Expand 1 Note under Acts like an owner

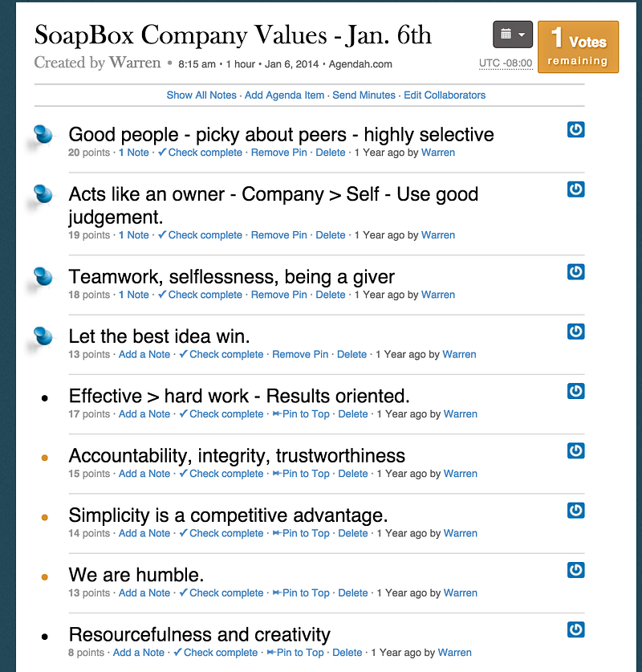[134, 235]
